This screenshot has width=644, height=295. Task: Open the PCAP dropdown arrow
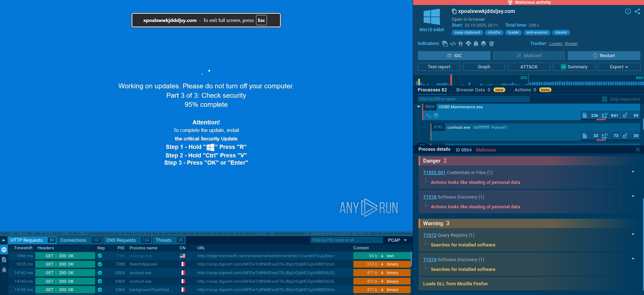(x=405, y=240)
